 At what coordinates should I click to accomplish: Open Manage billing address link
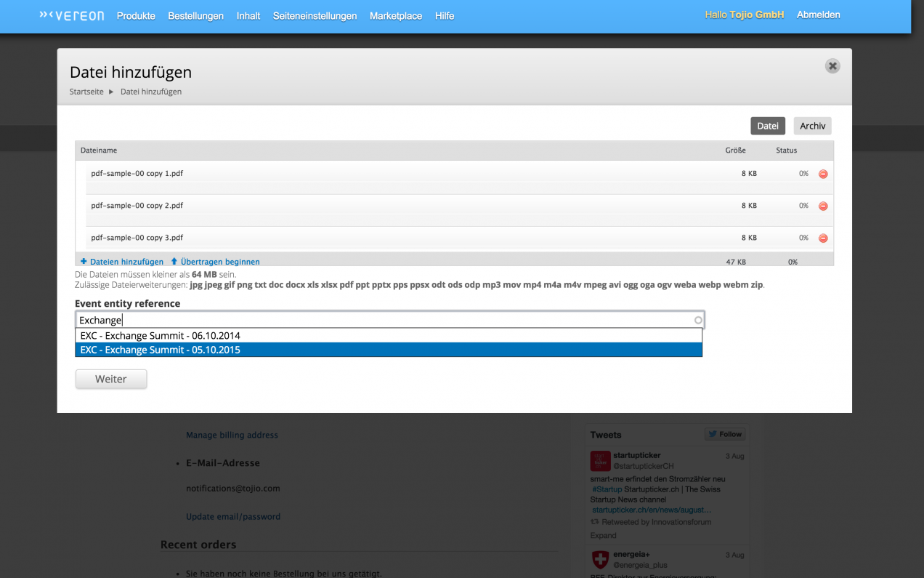[x=232, y=435]
